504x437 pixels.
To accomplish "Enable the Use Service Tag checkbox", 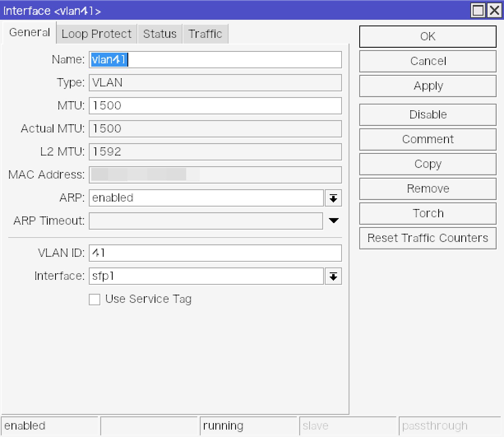I will click(x=95, y=299).
